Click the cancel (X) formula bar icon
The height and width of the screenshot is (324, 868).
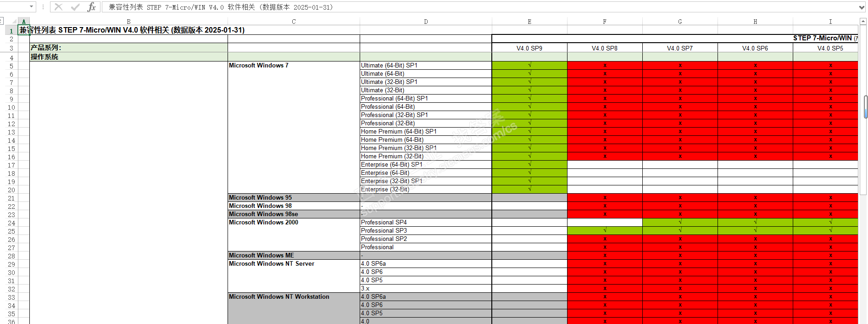pyautogui.click(x=58, y=7)
